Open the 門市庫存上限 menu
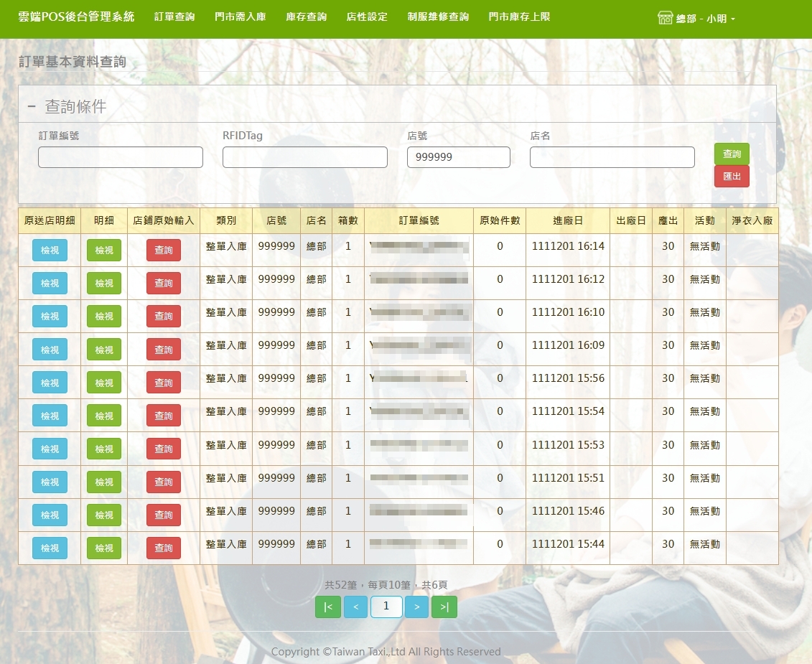812x664 pixels. click(519, 17)
